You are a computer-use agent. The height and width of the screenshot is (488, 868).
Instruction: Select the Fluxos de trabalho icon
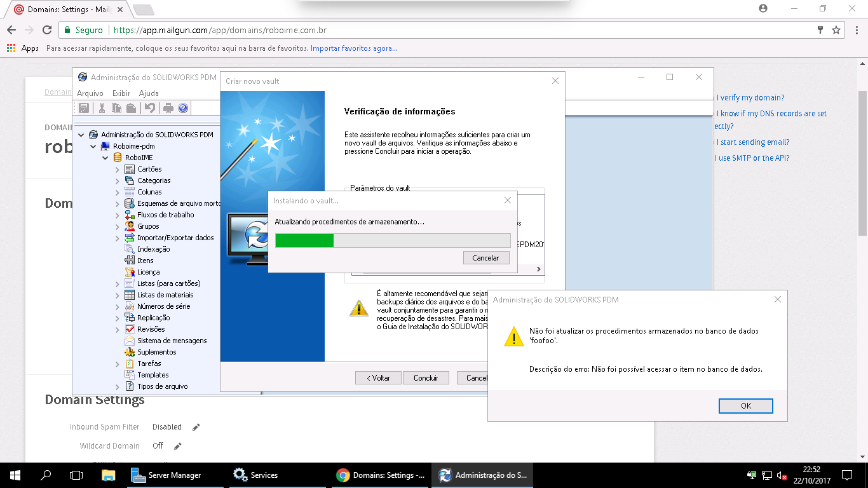(x=130, y=215)
